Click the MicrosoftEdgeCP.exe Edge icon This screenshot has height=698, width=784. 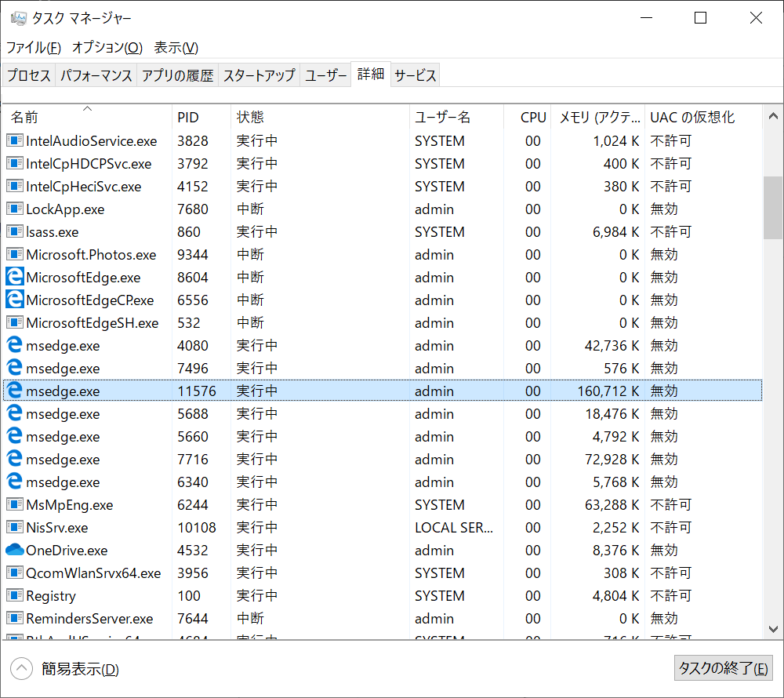(14, 300)
